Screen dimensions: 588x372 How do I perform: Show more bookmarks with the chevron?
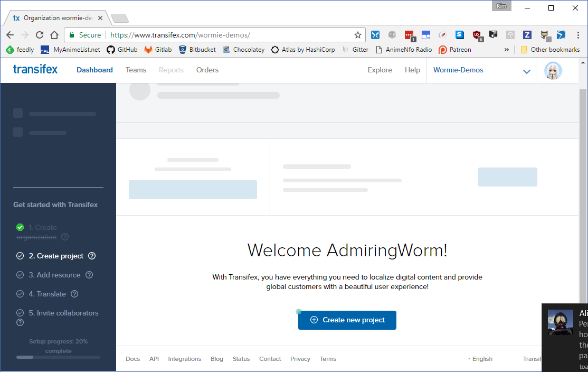[x=506, y=50]
